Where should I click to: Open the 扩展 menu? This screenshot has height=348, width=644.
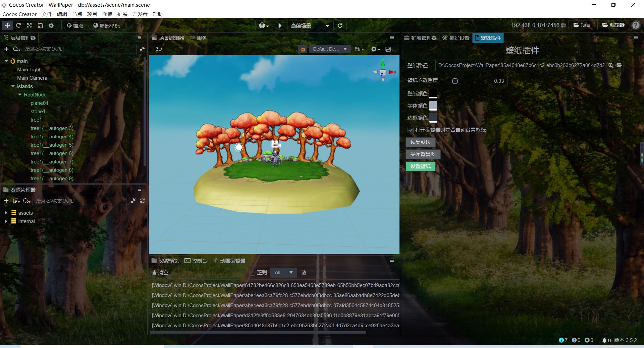[122, 14]
